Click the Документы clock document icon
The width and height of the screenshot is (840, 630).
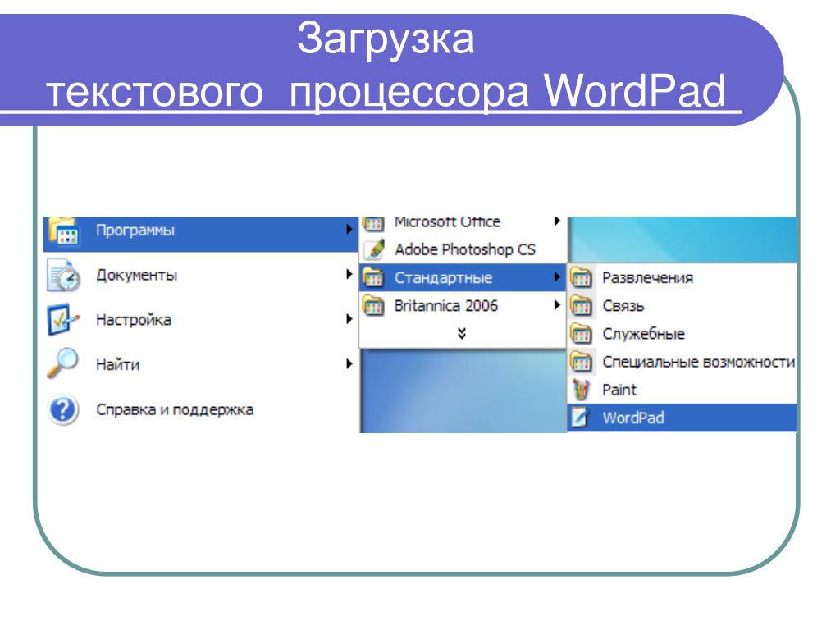[63, 275]
